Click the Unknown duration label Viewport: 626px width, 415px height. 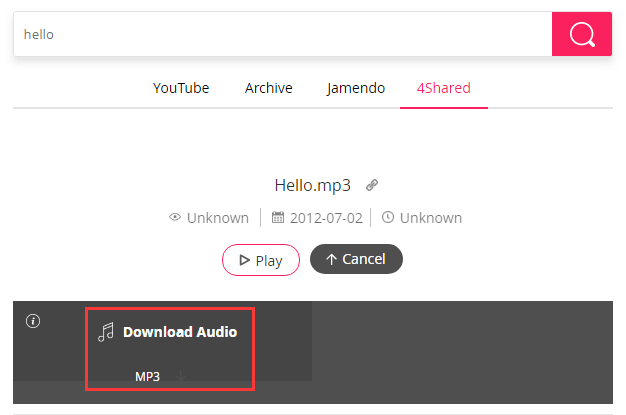pos(431,218)
